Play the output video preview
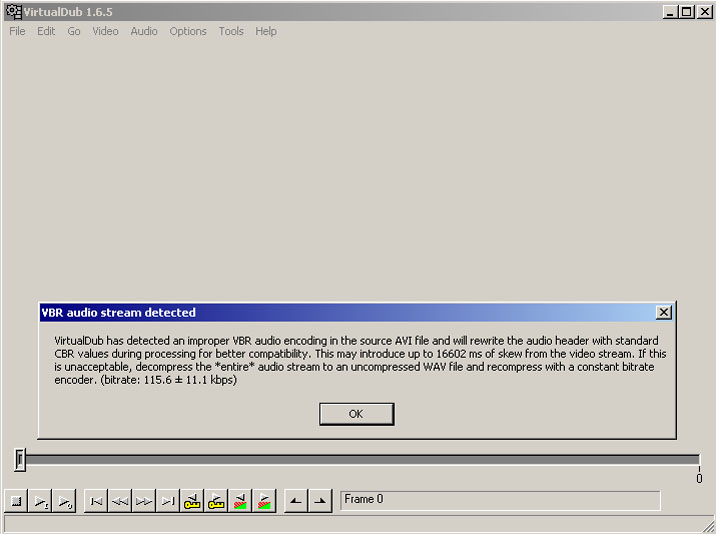Screen dimensions: 716x534 click(x=64, y=501)
